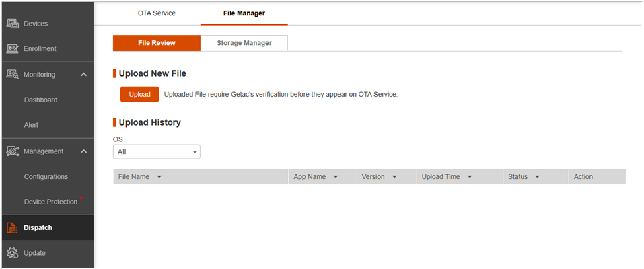This screenshot has width=644, height=269.
Task: Click the Dispatch file icon
Action: pos(11,227)
